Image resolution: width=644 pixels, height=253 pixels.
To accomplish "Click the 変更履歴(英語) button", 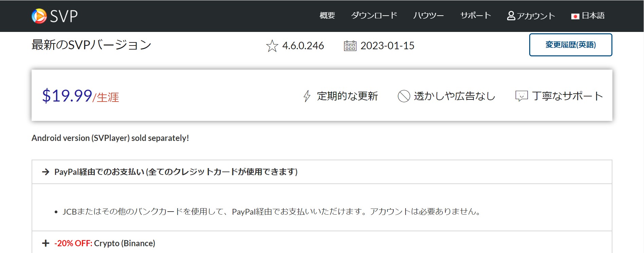I will (x=571, y=45).
